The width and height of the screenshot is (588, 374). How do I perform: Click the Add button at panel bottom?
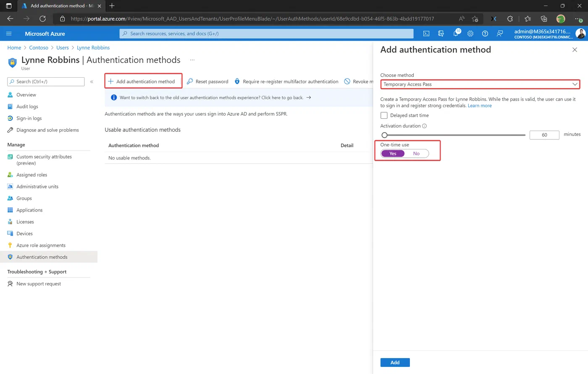coord(395,363)
